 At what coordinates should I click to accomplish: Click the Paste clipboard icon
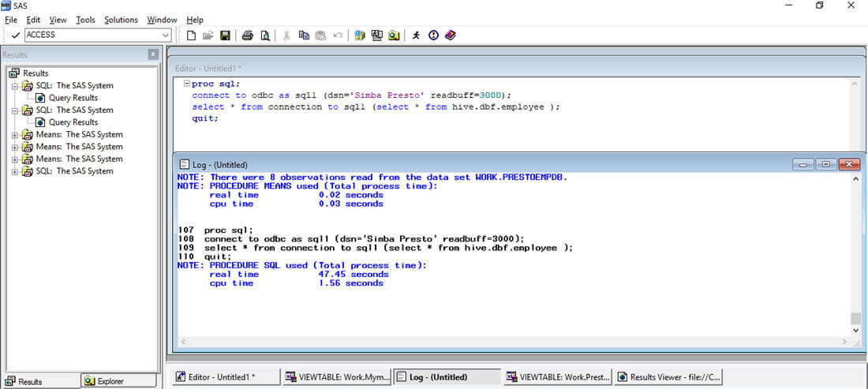[x=320, y=36]
